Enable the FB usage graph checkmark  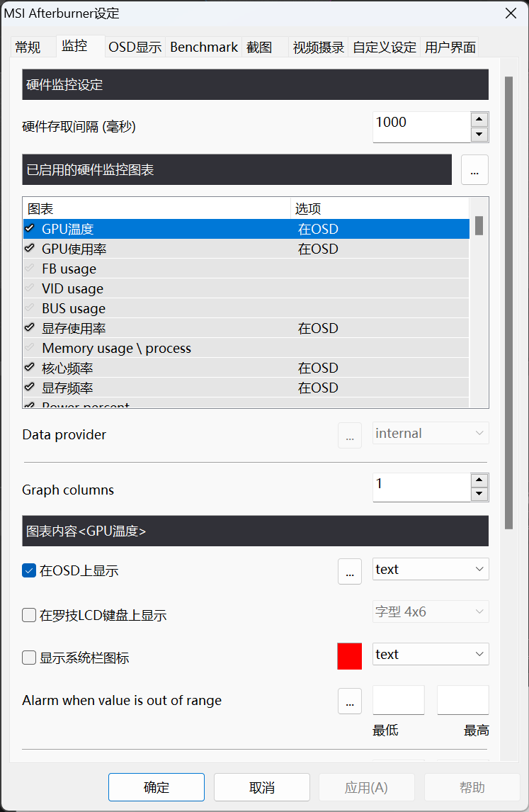(x=30, y=269)
